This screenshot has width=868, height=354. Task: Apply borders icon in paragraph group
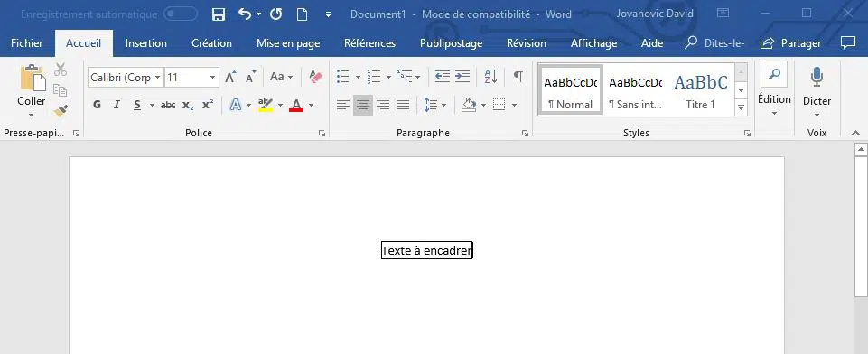499,105
